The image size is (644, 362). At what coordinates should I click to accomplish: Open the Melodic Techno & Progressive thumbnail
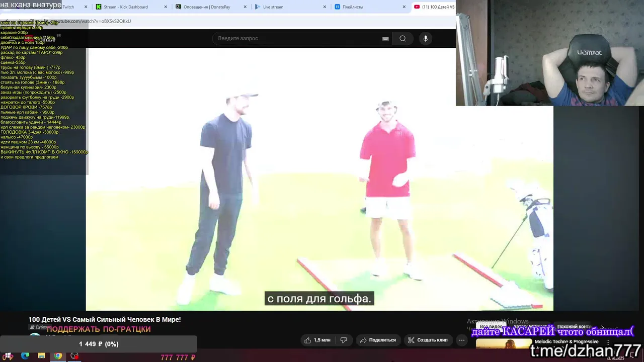coord(504,344)
